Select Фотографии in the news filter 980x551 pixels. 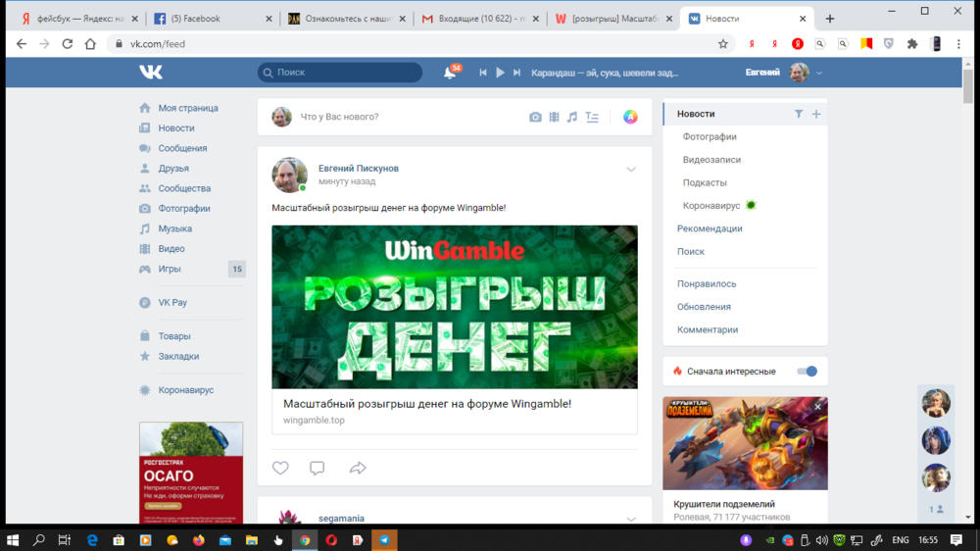point(710,136)
